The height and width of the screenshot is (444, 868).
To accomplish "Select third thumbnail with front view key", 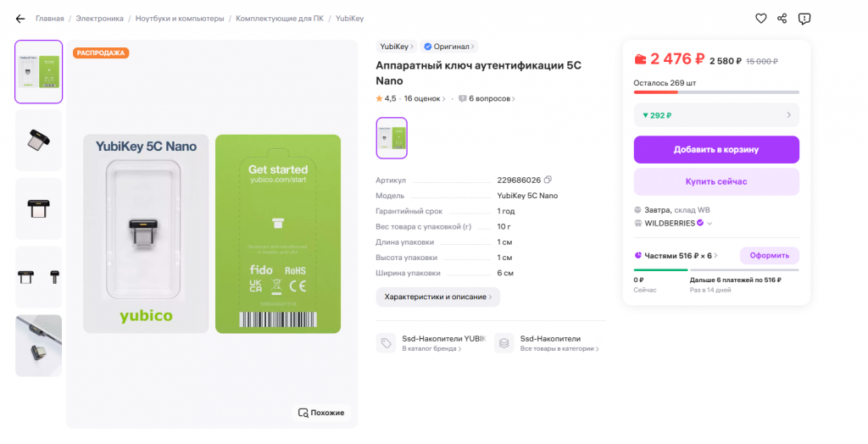I will 39,208.
